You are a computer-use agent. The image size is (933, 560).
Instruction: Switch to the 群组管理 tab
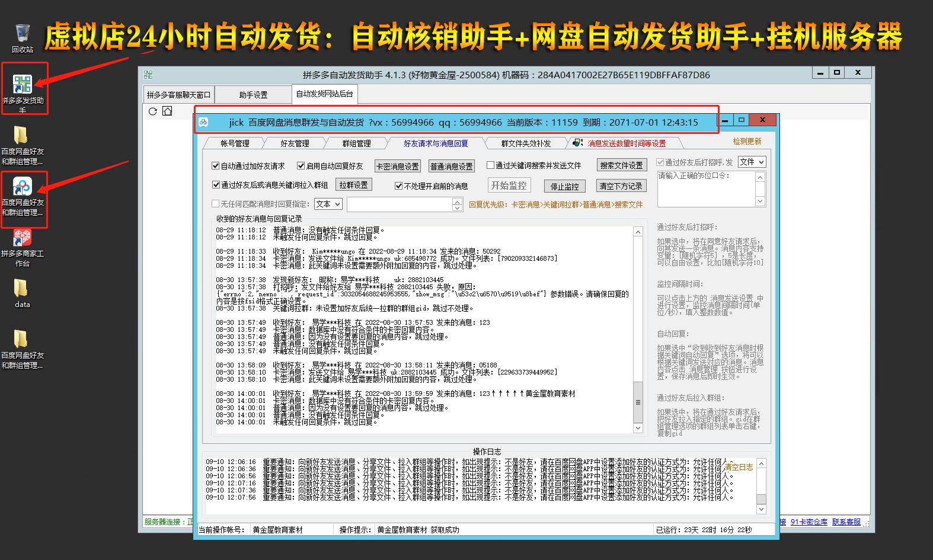click(x=356, y=143)
